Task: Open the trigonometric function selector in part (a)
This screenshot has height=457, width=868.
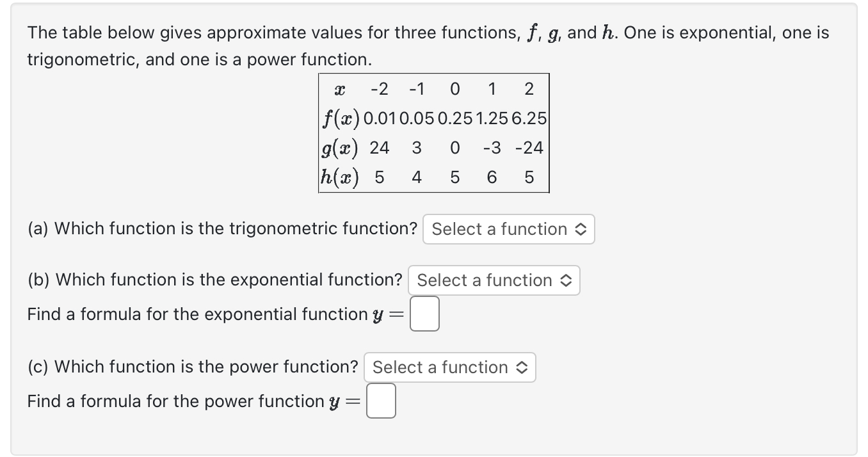Action: coord(508,229)
